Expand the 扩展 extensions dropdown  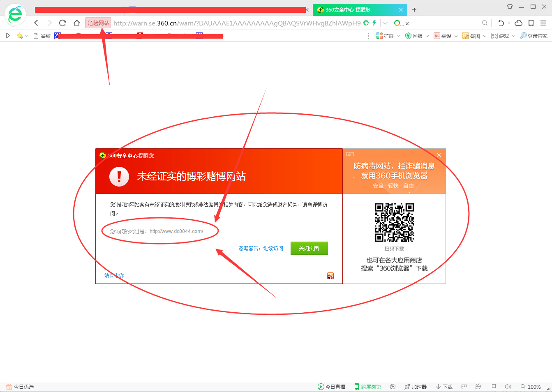pyautogui.click(x=398, y=36)
